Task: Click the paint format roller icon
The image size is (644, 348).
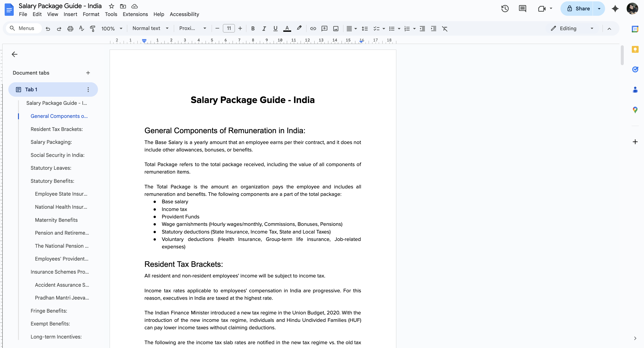Action: 93,29
